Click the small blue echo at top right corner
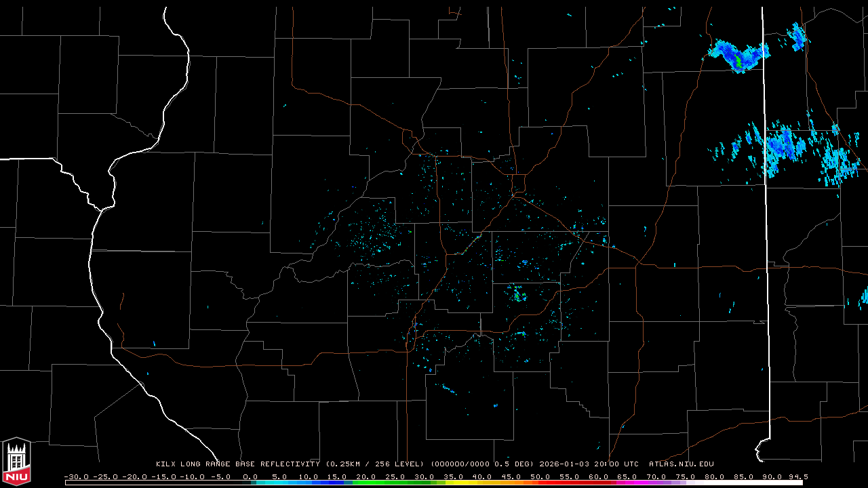 (797, 37)
